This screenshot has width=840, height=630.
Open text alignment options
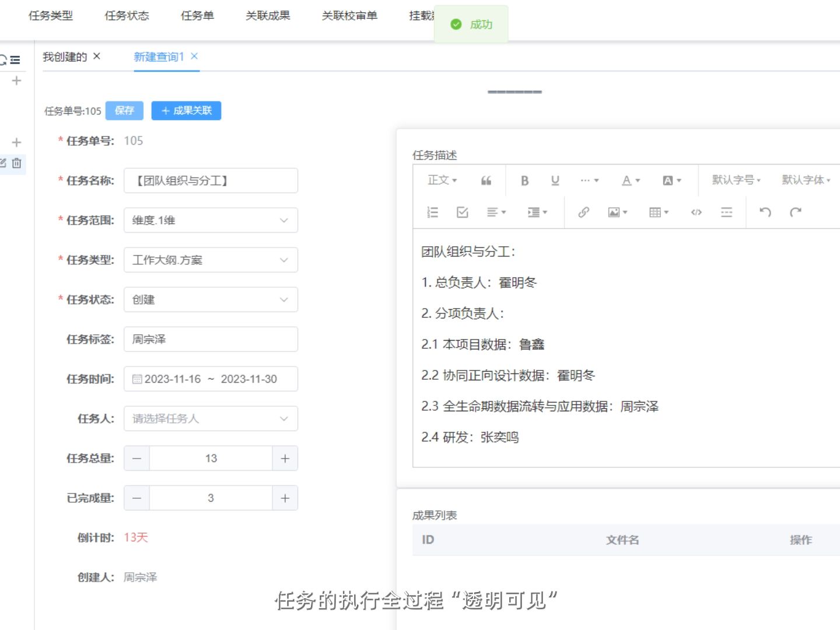pos(496,212)
